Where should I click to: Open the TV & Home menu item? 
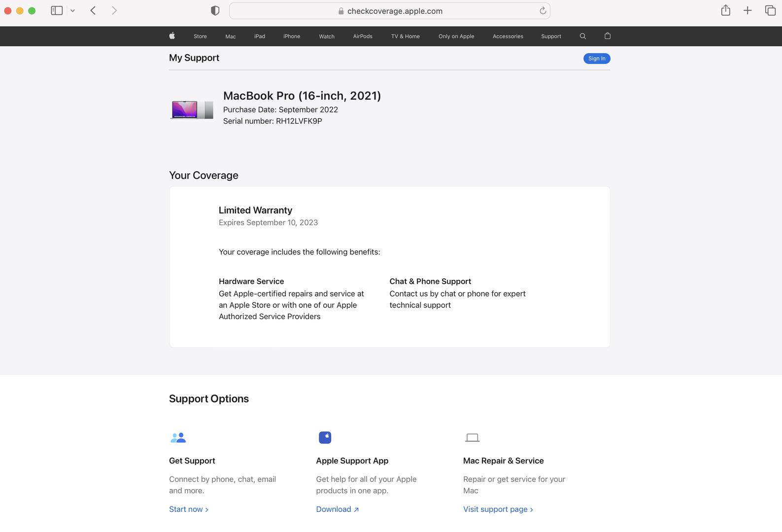point(406,36)
